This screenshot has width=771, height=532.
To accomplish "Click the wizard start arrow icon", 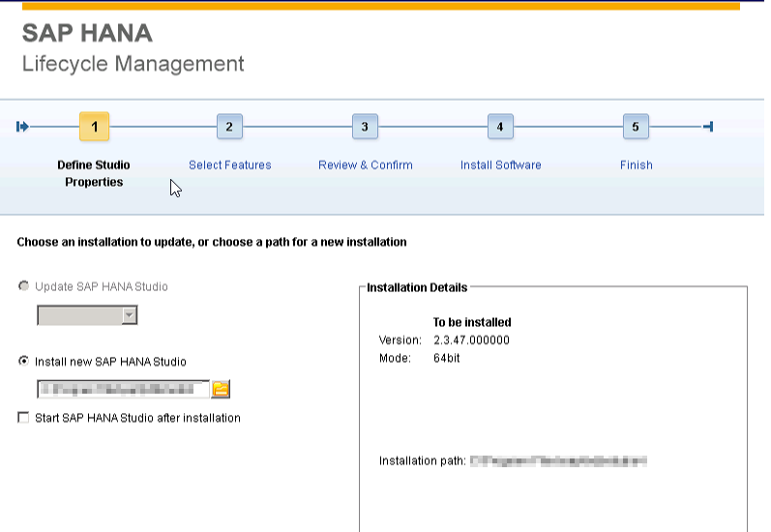I will click(22, 127).
